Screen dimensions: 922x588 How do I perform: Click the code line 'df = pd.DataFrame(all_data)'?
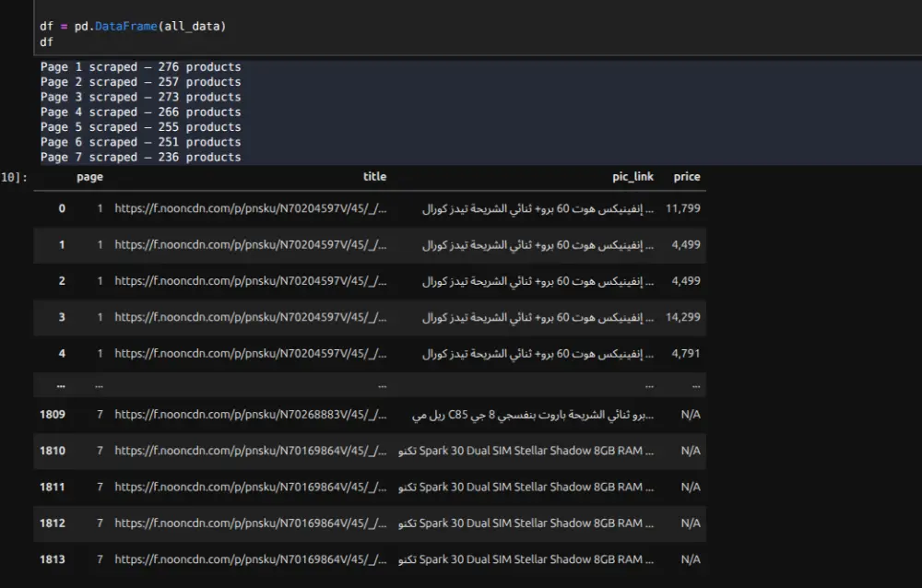[133, 26]
